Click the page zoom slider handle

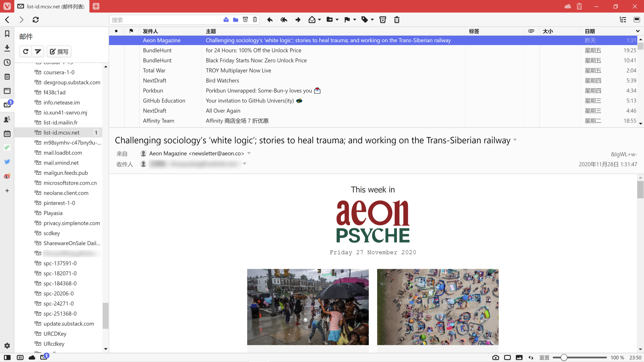click(564, 357)
